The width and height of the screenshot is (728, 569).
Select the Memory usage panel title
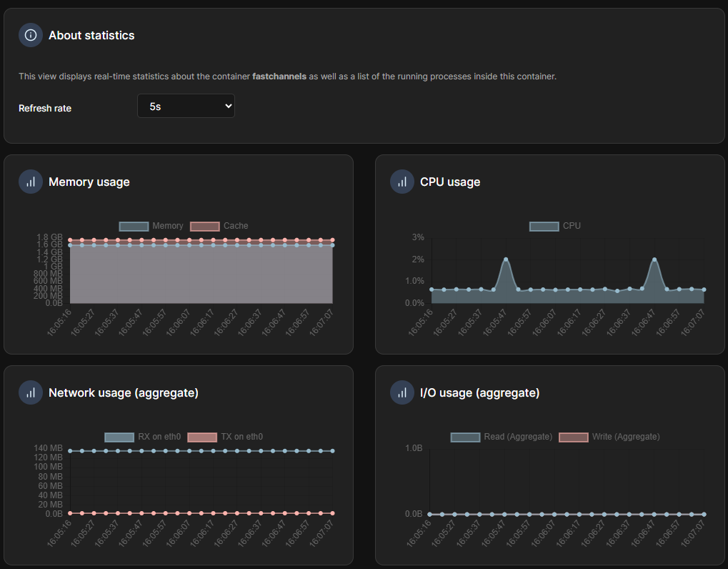[89, 182]
